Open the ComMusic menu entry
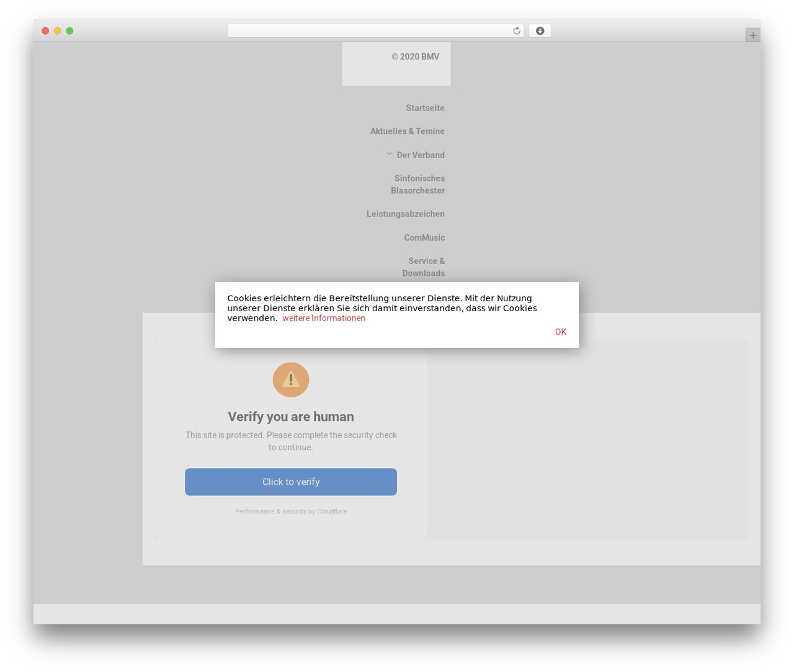Screen dimensions: 794x672 424,237
